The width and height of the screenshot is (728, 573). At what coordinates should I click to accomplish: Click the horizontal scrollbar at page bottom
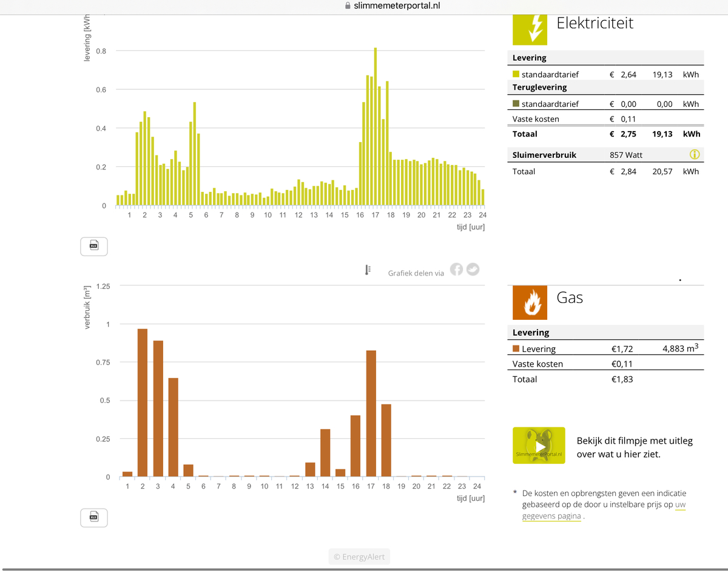[364, 570]
